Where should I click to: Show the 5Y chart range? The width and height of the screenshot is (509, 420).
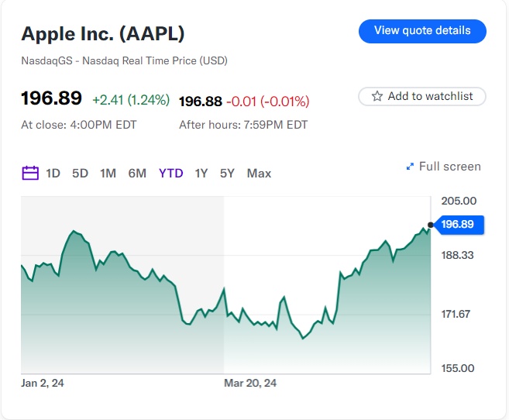coord(227,174)
